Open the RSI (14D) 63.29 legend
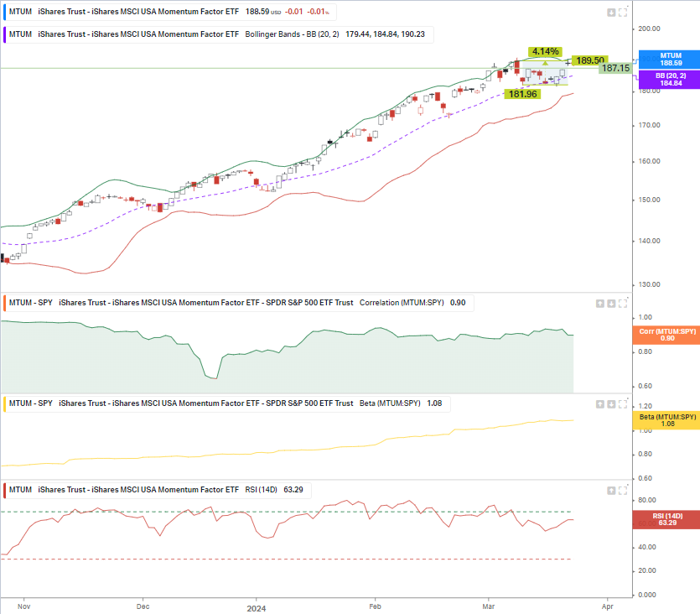The width and height of the screenshot is (700, 614). [x=157, y=490]
